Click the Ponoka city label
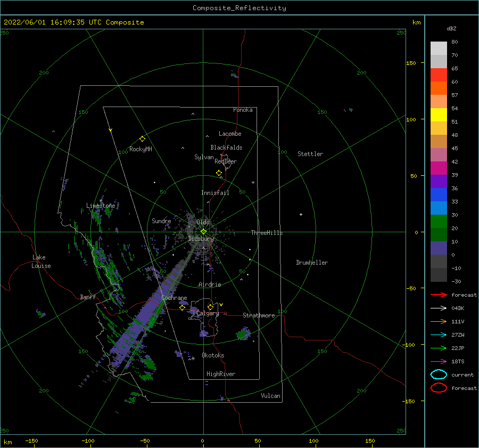 tap(243, 110)
